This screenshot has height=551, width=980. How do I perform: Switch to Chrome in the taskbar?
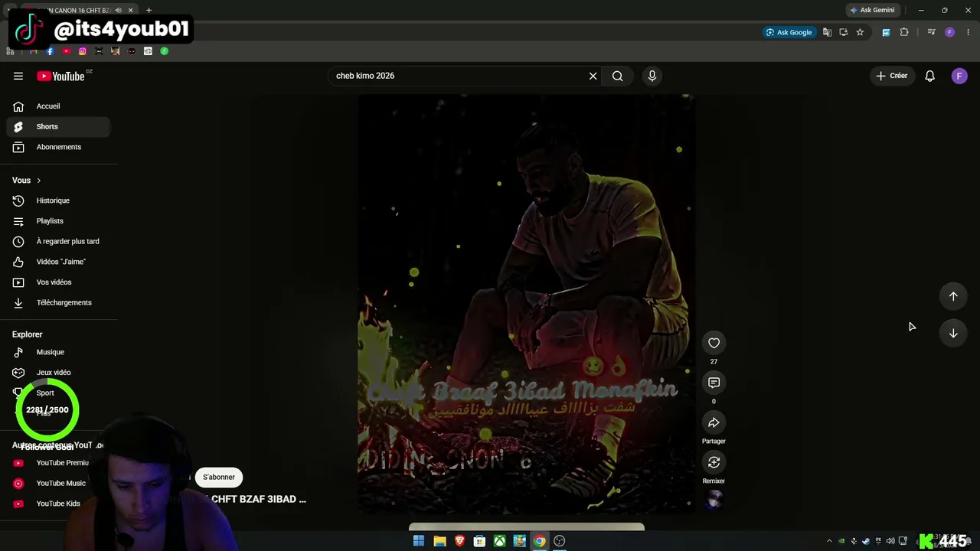pyautogui.click(x=540, y=541)
